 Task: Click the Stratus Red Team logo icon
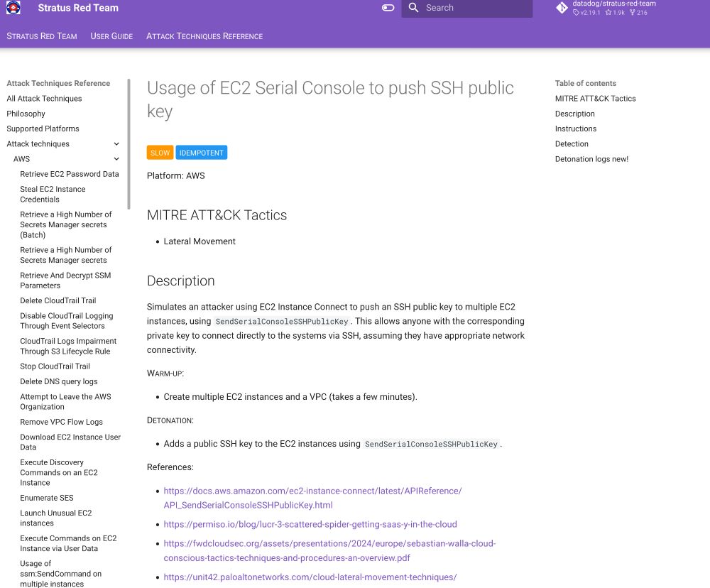(13, 8)
